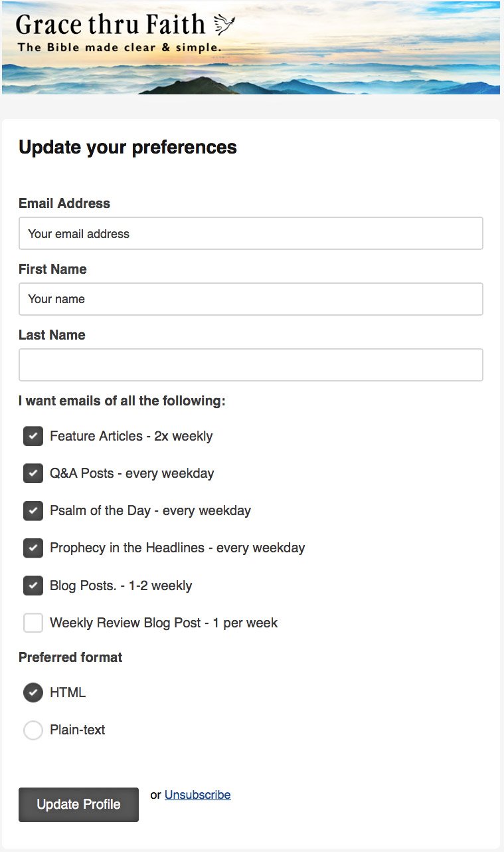
Task: Uncheck the Blog Posts 1-2 weekly checkbox
Action: tap(33, 586)
